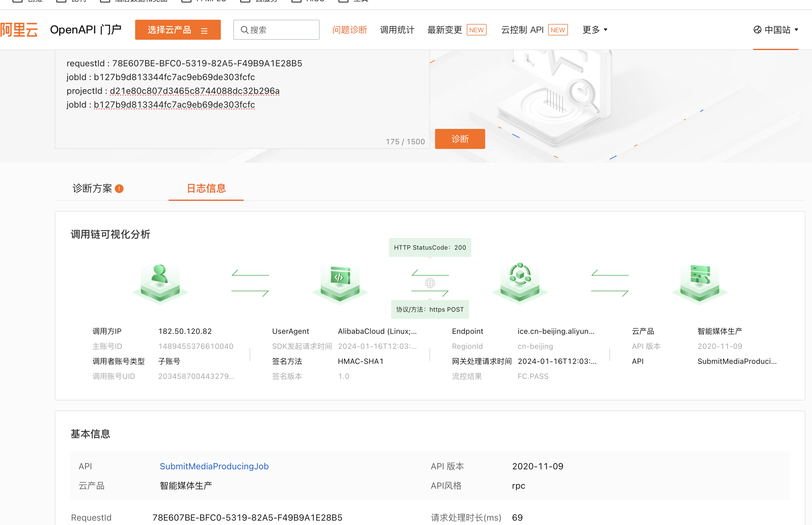This screenshot has width=812, height=525.
Task: Click the arrows between gateway and product
Action: tap(610, 283)
